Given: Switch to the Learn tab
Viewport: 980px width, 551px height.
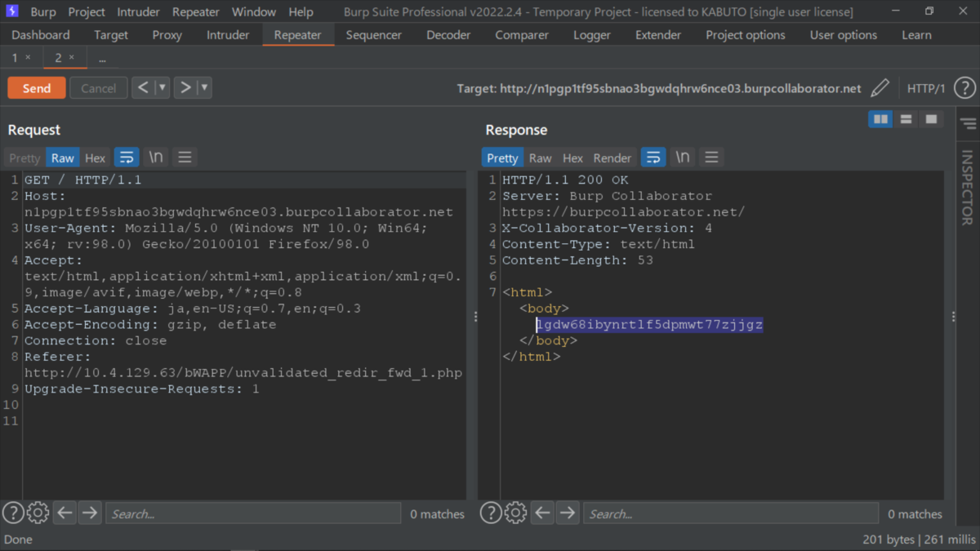Looking at the screenshot, I should coord(916,35).
